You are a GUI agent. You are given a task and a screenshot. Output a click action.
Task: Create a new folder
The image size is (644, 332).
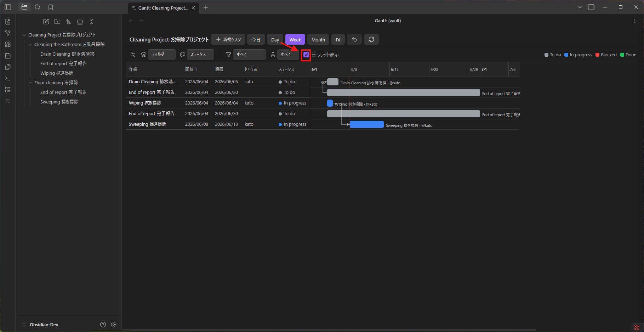(x=57, y=22)
